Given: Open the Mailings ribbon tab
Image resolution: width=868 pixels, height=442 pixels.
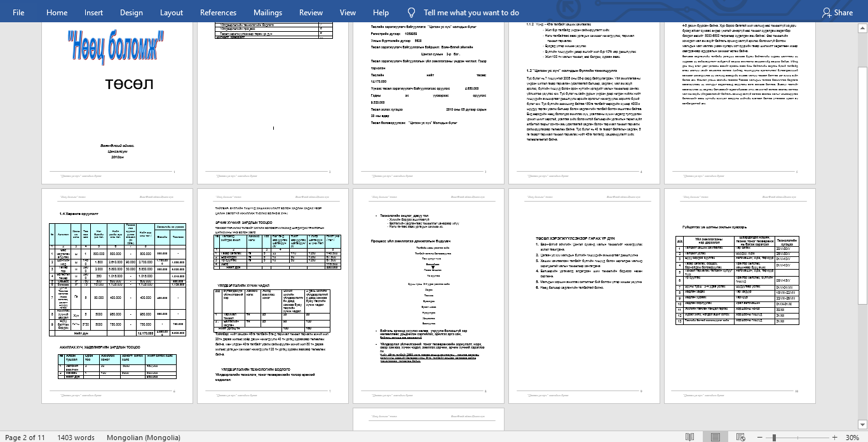Looking at the screenshot, I should point(268,12).
